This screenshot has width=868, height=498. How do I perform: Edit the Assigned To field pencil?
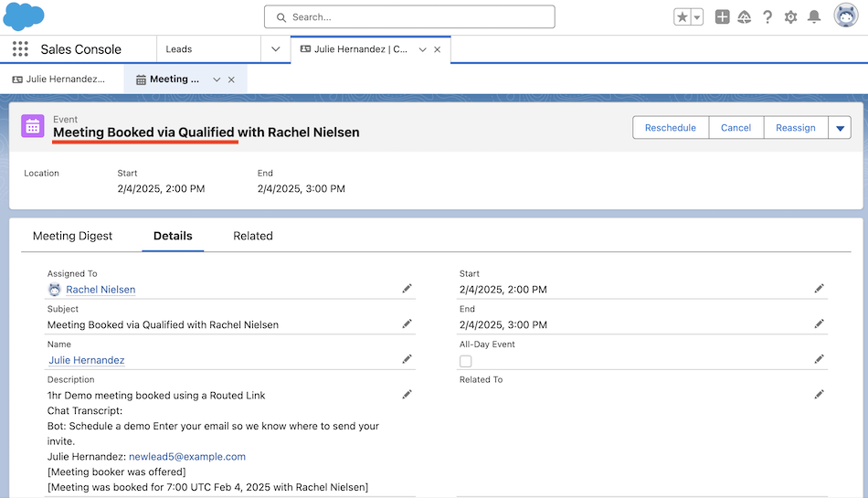pyautogui.click(x=407, y=288)
